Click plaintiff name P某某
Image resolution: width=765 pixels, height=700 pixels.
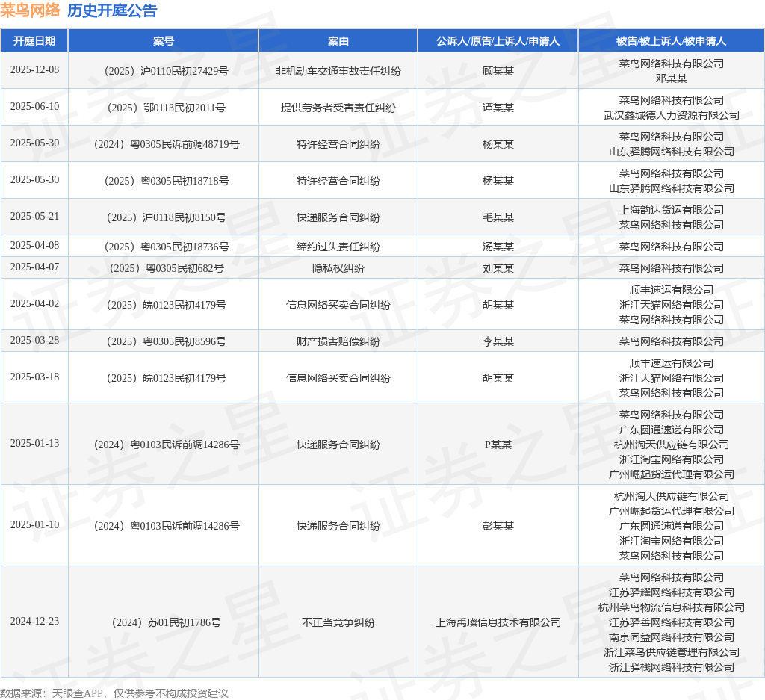point(498,445)
